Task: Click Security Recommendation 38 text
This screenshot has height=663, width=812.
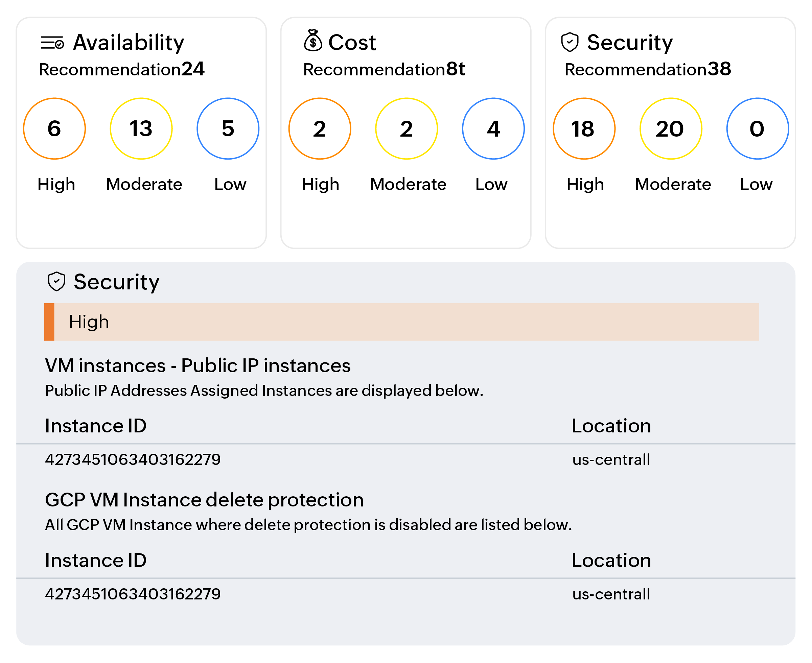Action: tap(648, 69)
